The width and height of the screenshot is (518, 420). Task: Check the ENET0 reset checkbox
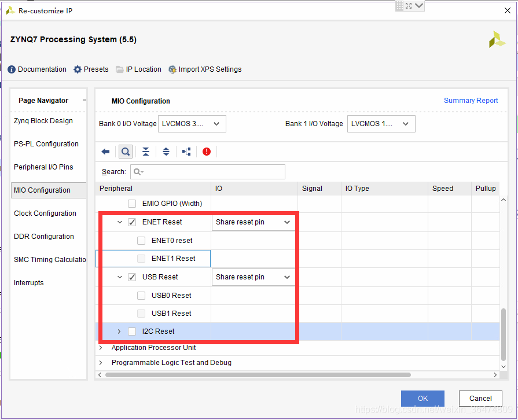coord(141,241)
